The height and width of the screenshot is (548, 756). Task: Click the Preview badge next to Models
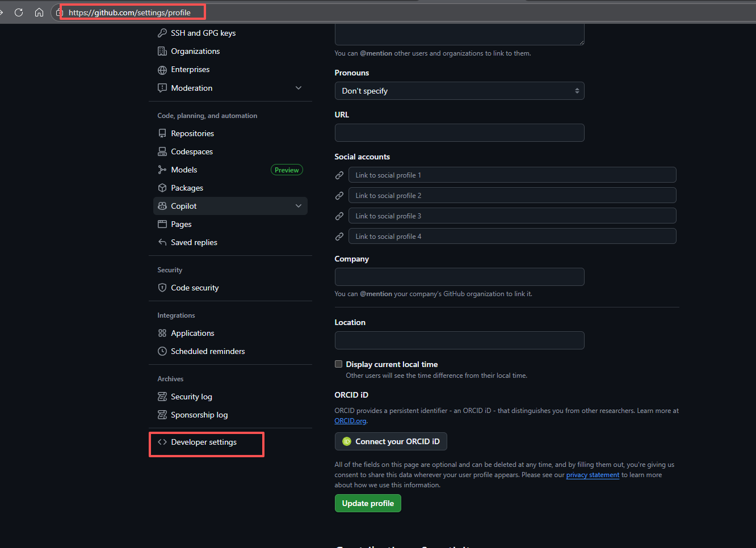tap(287, 170)
